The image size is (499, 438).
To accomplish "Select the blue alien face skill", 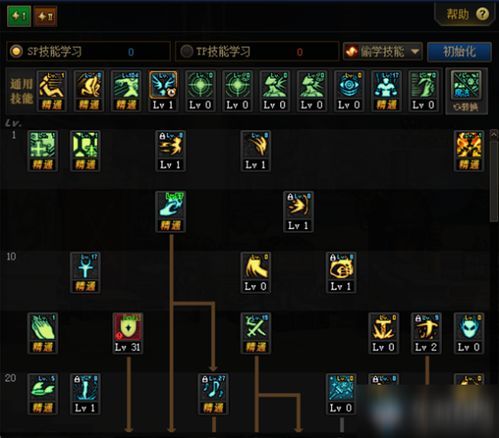I will point(469,333).
